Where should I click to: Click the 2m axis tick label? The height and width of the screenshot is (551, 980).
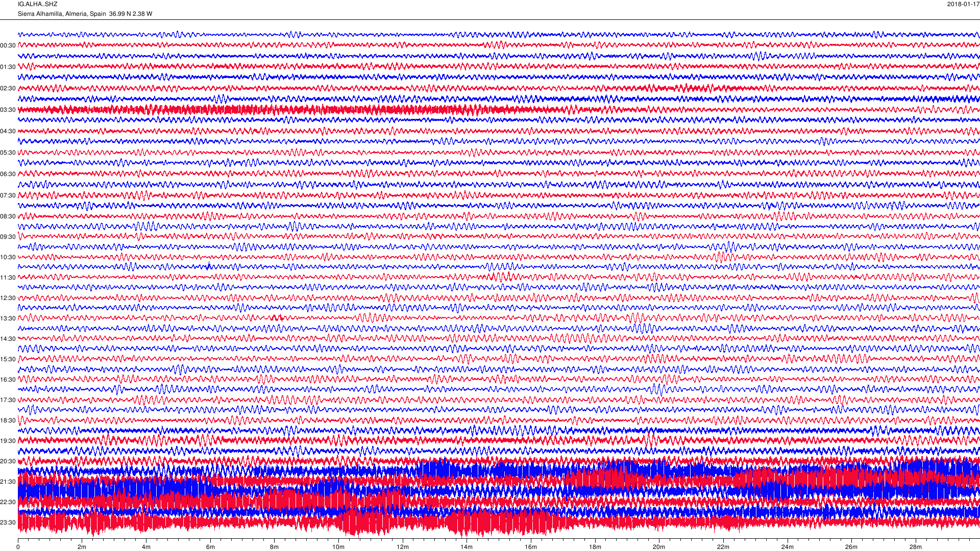tap(82, 547)
